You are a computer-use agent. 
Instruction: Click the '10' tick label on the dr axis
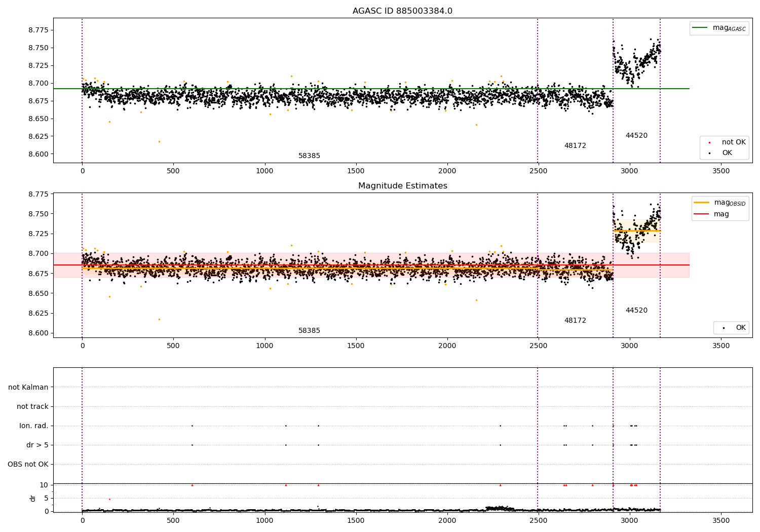click(44, 485)
